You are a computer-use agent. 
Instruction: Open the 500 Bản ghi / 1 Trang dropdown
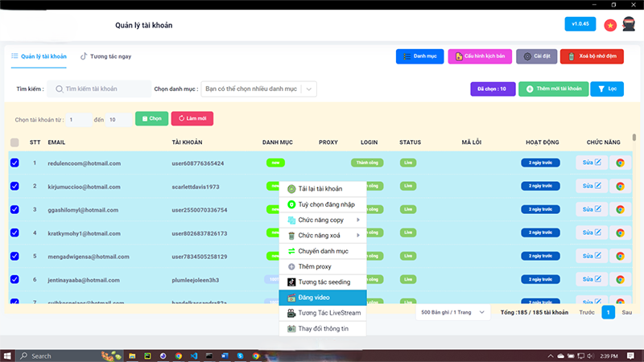(x=453, y=311)
